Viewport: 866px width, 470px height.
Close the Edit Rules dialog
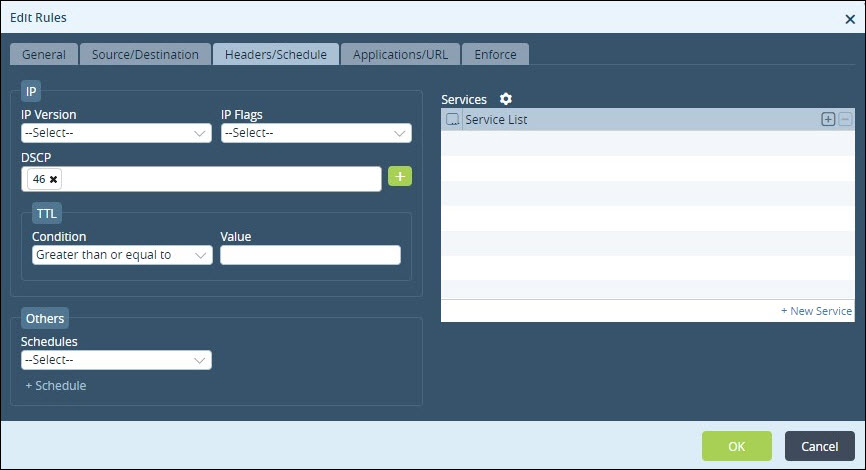pyautogui.click(x=850, y=19)
